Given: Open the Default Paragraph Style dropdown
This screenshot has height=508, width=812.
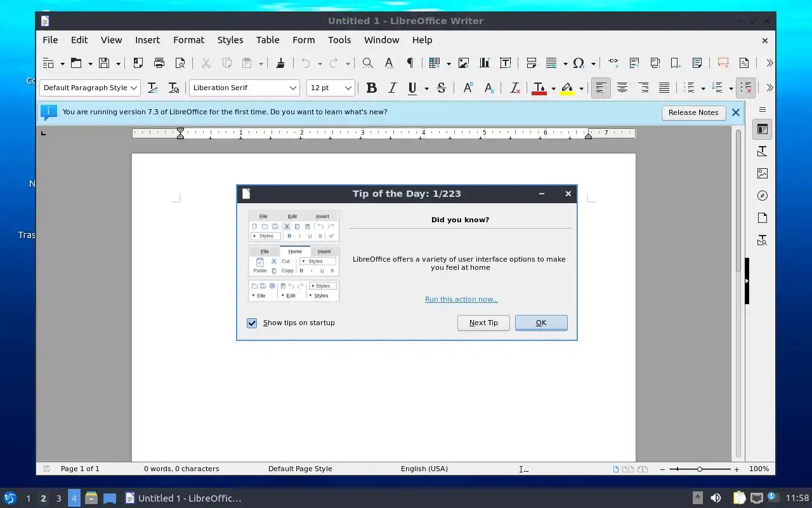Looking at the screenshot, I should (x=134, y=88).
